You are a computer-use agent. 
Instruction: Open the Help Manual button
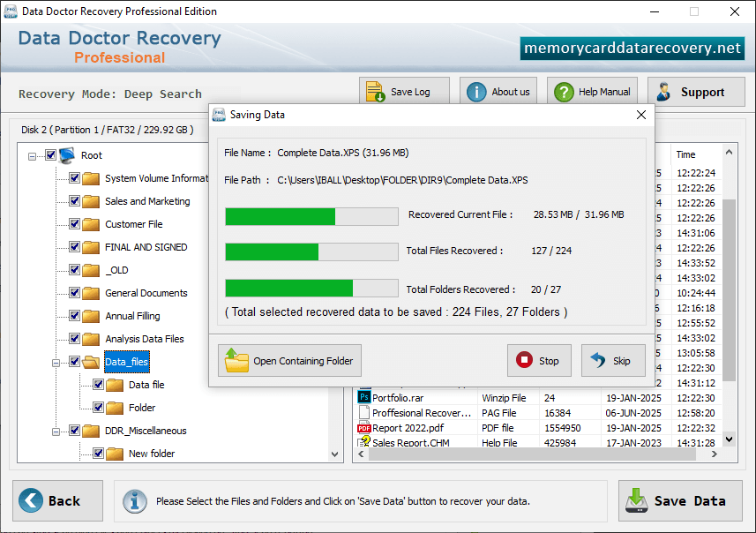(592, 91)
